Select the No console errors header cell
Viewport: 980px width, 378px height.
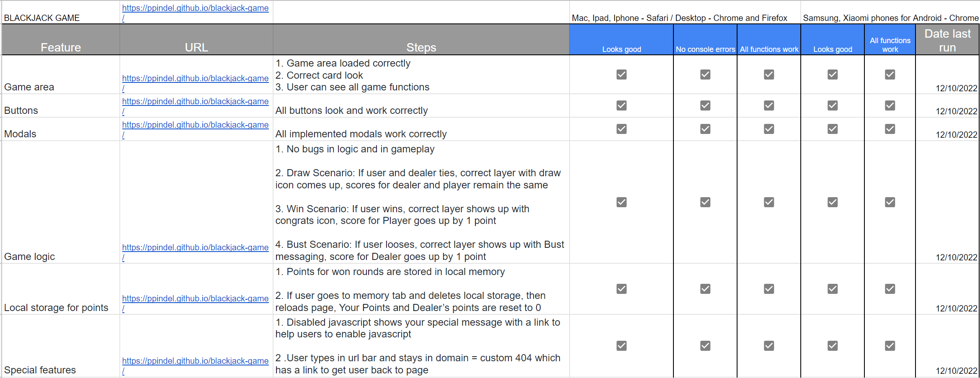pos(705,40)
